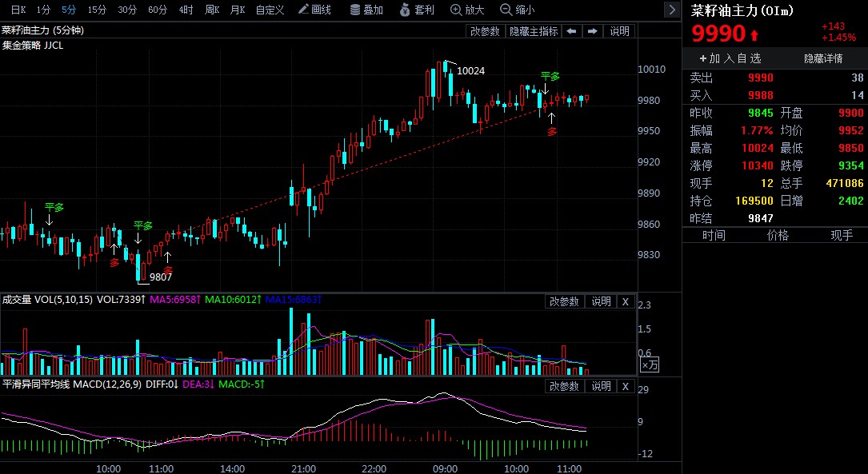Click the 21:00 time axis label
868x474 pixels.
point(303,469)
